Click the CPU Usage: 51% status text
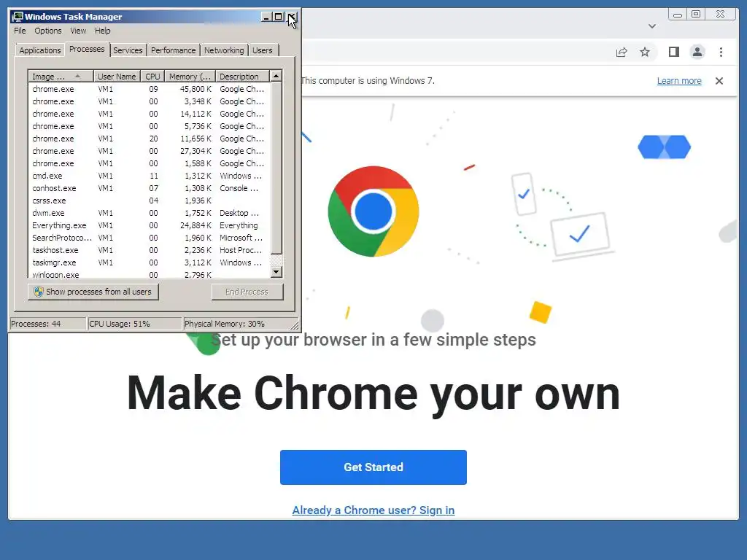Image resolution: width=747 pixels, height=560 pixels. click(x=120, y=324)
